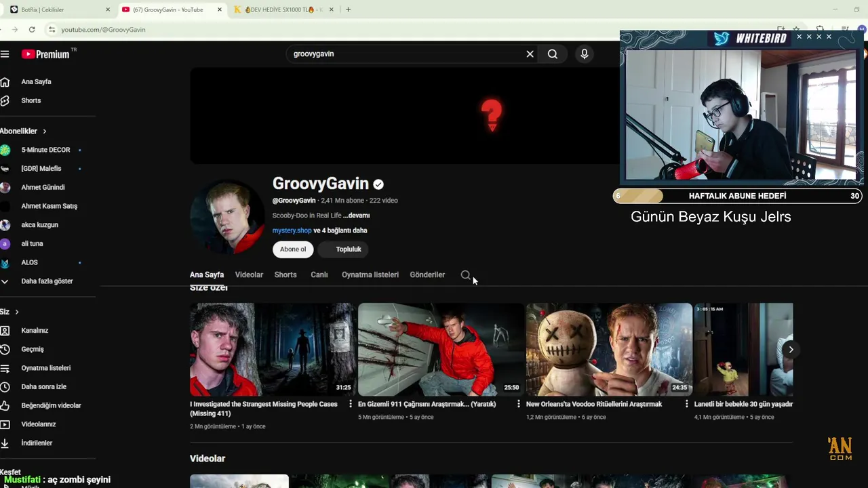Select the Ana Sayfa channel tab

(207, 275)
